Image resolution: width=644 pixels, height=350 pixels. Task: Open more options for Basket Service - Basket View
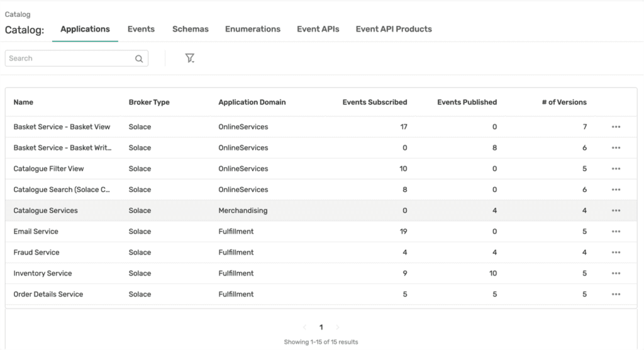[x=616, y=127]
